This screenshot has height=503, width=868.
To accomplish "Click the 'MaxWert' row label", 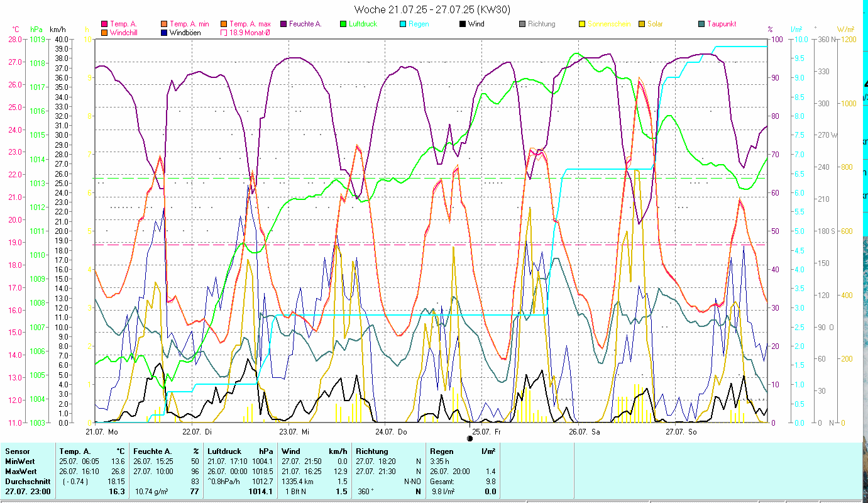I will click(20, 472).
